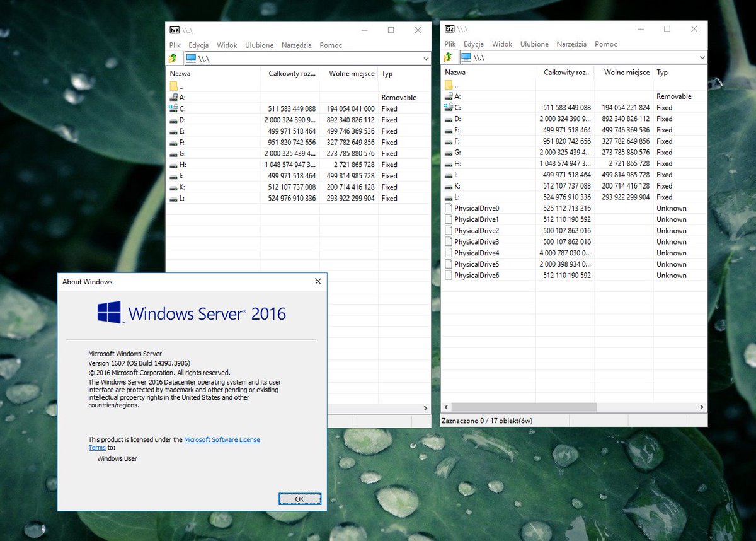Click status text 'Zaznaczono 0 / 17 obiekt(ów)'

coord(487,421)
